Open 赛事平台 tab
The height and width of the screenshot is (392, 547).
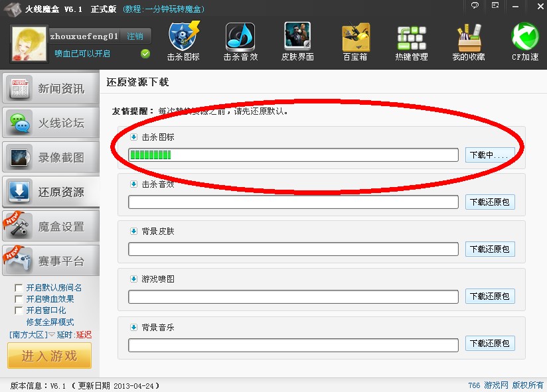[x=51, y=261]
